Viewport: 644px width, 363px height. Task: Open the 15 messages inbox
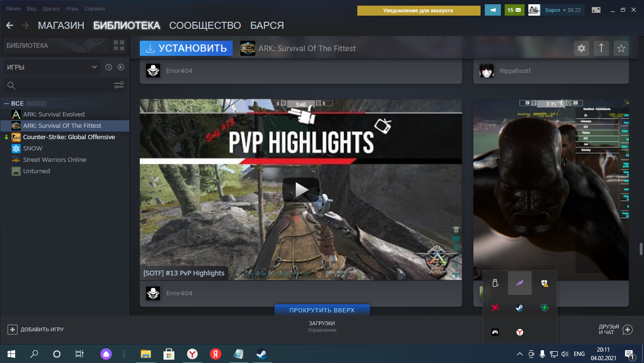[514, 10]
